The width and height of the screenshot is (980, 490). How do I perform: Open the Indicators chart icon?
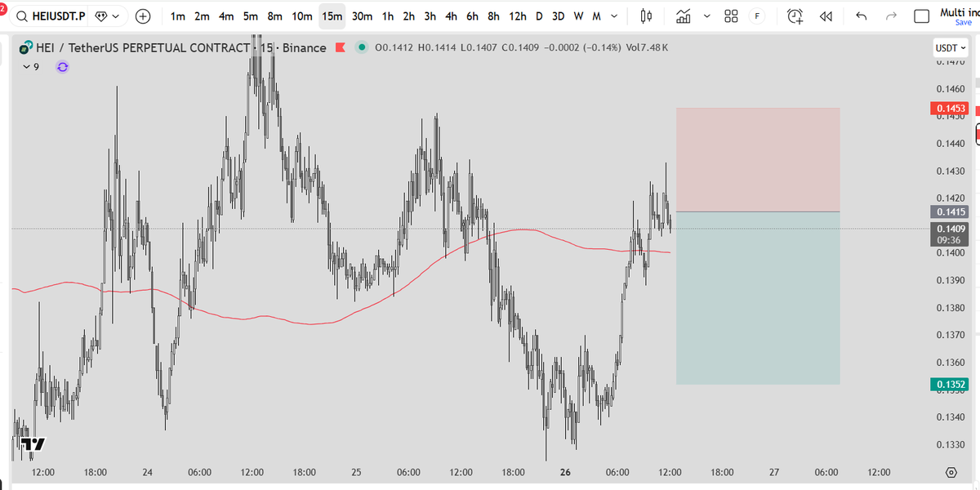point(684,16)
